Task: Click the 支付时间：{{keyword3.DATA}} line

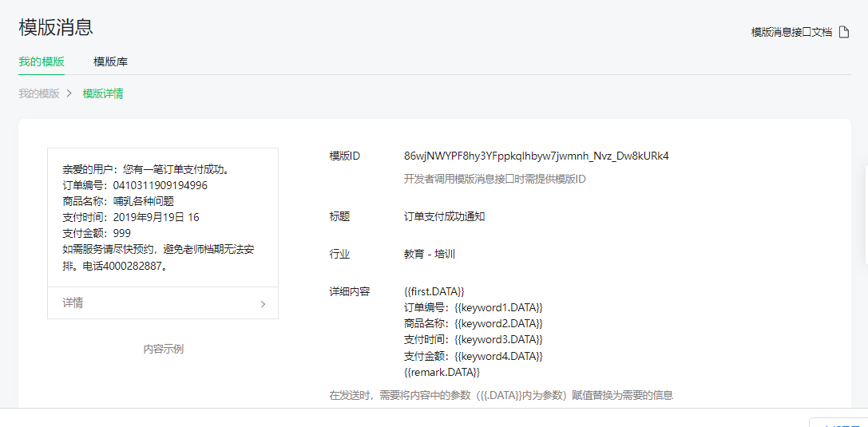Action: coord(474,339)
